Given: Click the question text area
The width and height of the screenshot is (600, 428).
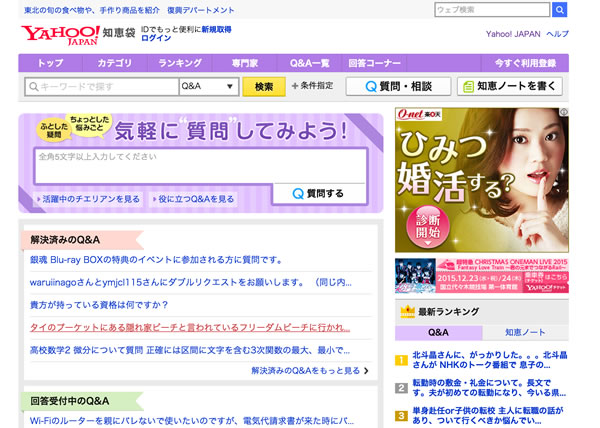Looking at the screenshot, I should pos(201,166).
